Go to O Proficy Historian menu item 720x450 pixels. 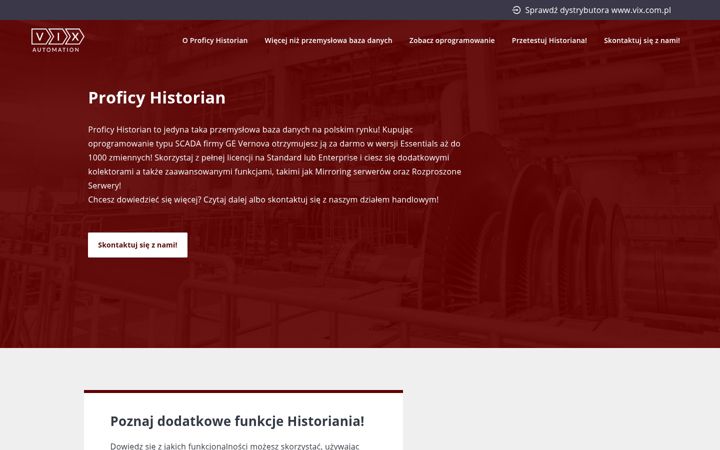coord(215,40)
